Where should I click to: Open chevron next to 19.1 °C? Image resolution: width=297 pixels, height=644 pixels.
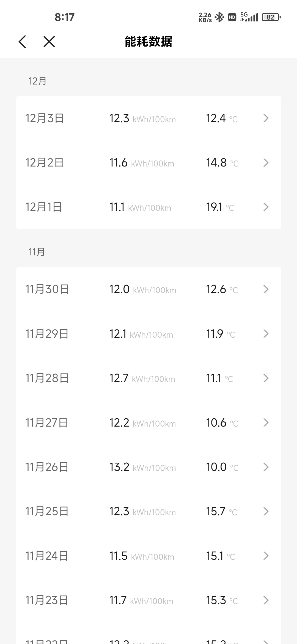tap(266, 207)
